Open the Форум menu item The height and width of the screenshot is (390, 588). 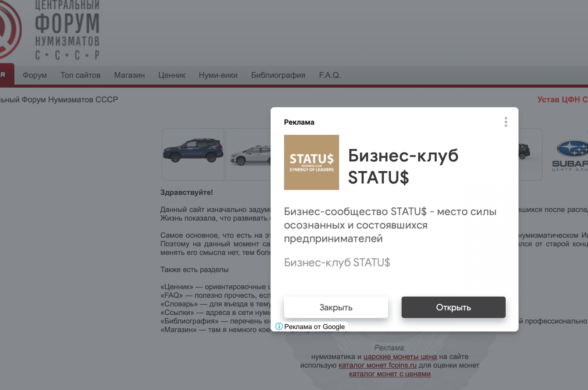coord(35,75)
